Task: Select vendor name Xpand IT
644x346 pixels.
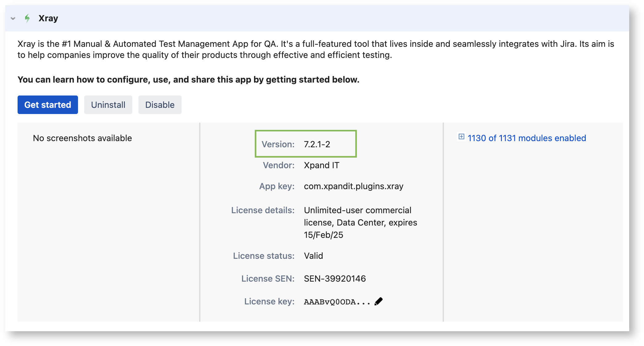Action: pos(322,165)
